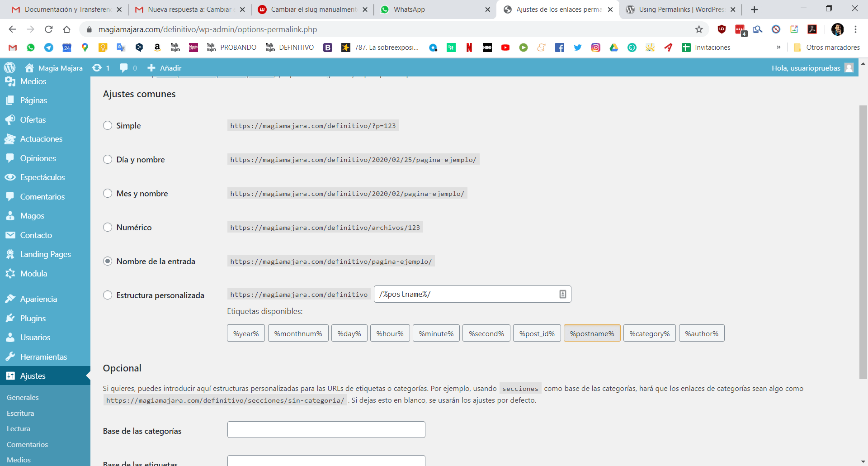Open the YouTube bookmark
Viewport: 868px width, 466px height.
pos(505,48)
